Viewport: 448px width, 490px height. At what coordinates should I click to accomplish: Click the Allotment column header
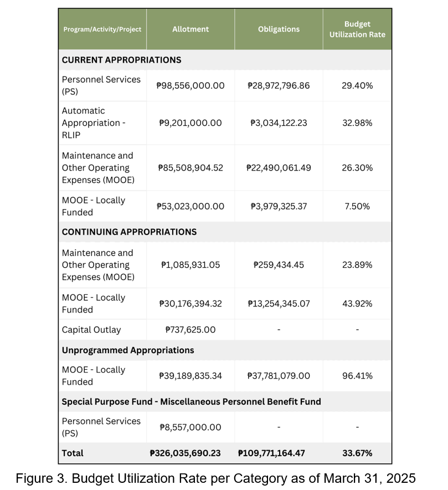coord(190,29)
